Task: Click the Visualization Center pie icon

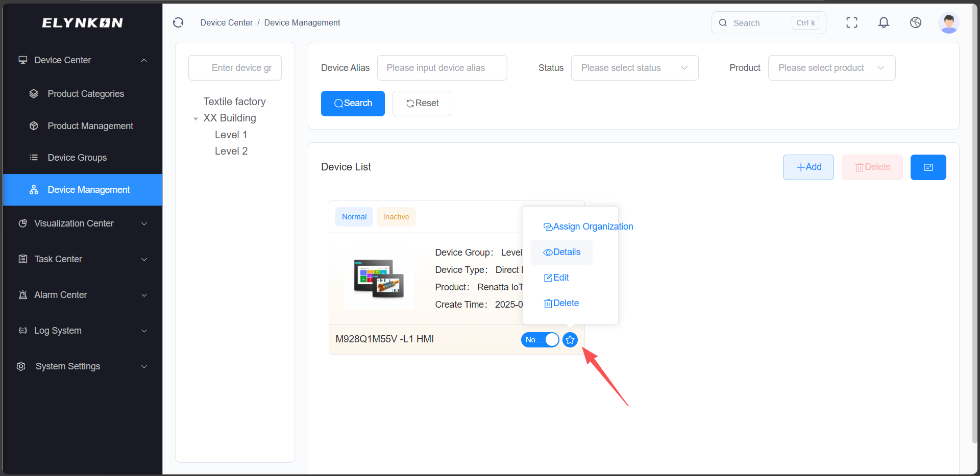Action: pyautogui.click(x=23, y=223)
